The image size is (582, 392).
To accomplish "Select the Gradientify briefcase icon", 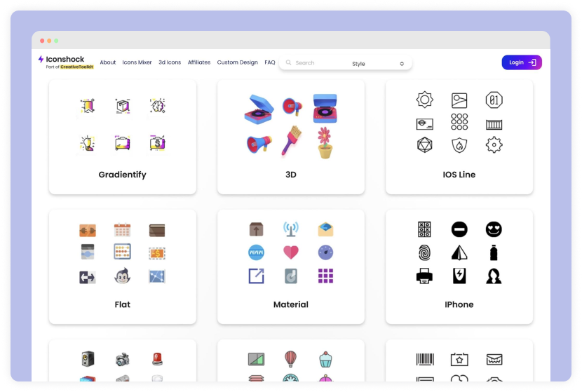I will pyautogui.click(x=123, y=143).
